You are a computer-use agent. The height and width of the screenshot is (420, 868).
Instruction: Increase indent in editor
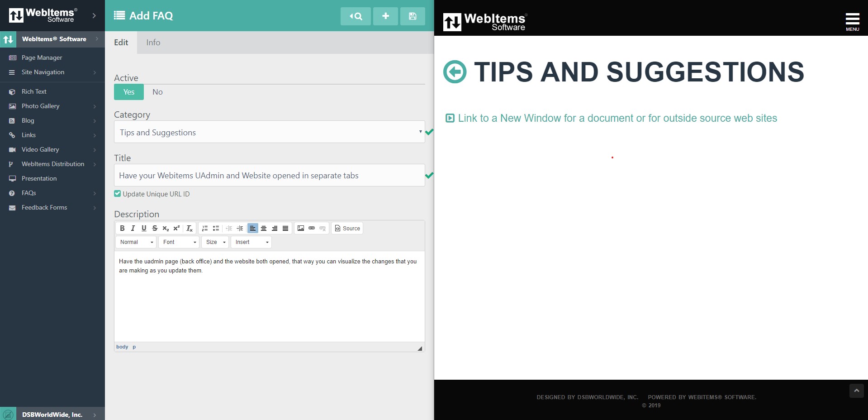tap(240, 228)
